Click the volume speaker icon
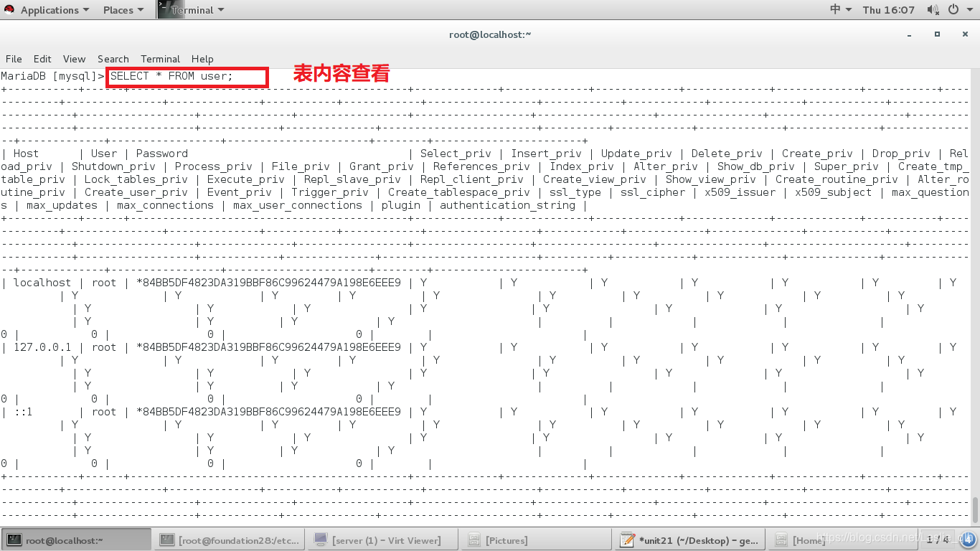The width and height of the screenshot is (980, 551). 933,9
